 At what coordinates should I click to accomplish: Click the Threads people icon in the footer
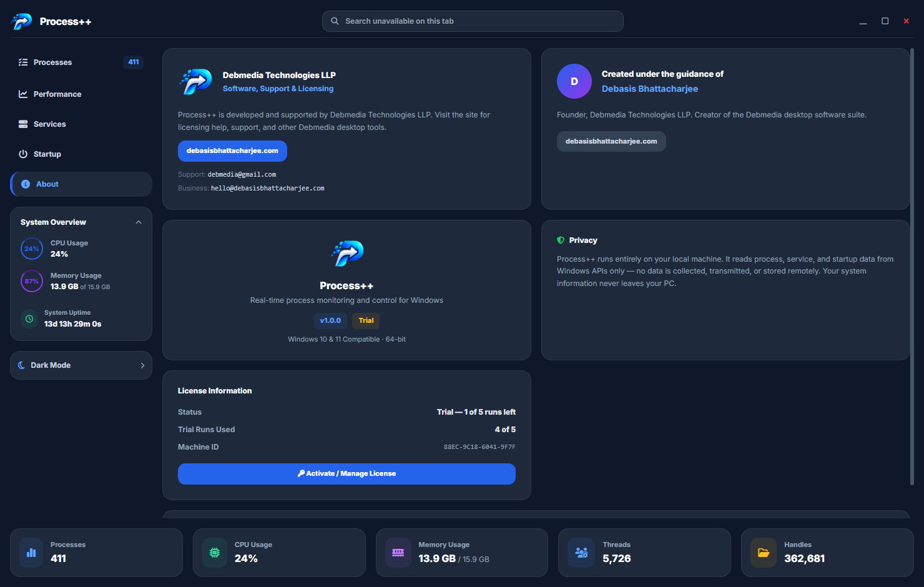(581, 553)
